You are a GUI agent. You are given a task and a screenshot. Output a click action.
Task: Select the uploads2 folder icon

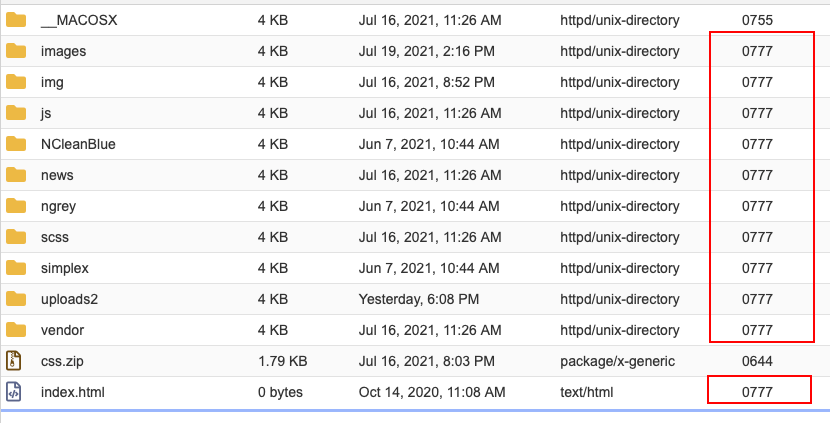[x=15, y=299]
